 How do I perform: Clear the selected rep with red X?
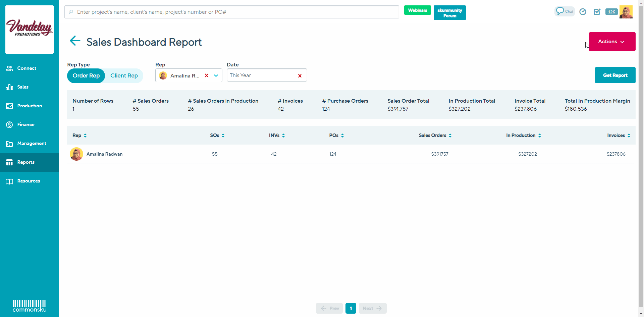coord(207,75)
